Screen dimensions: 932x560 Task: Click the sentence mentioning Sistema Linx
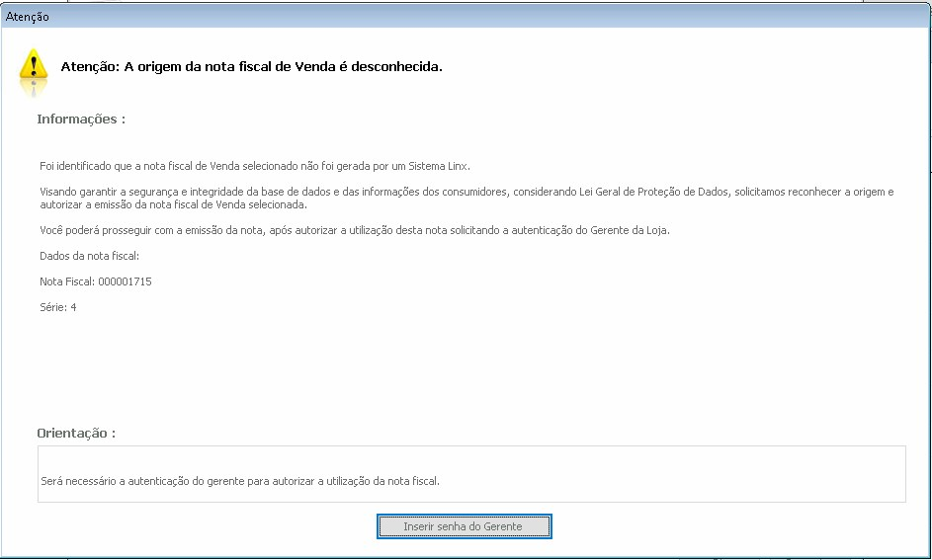point(255,166)
